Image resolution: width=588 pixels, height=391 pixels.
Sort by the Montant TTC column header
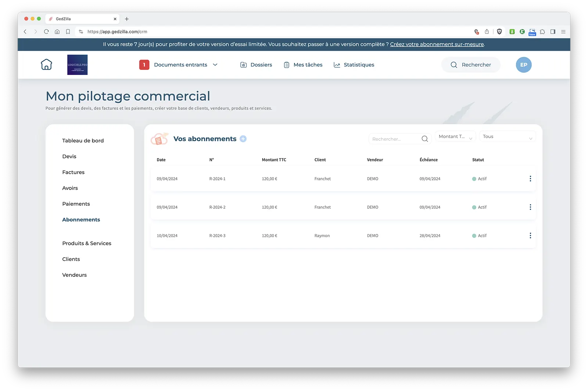point(274,160)
